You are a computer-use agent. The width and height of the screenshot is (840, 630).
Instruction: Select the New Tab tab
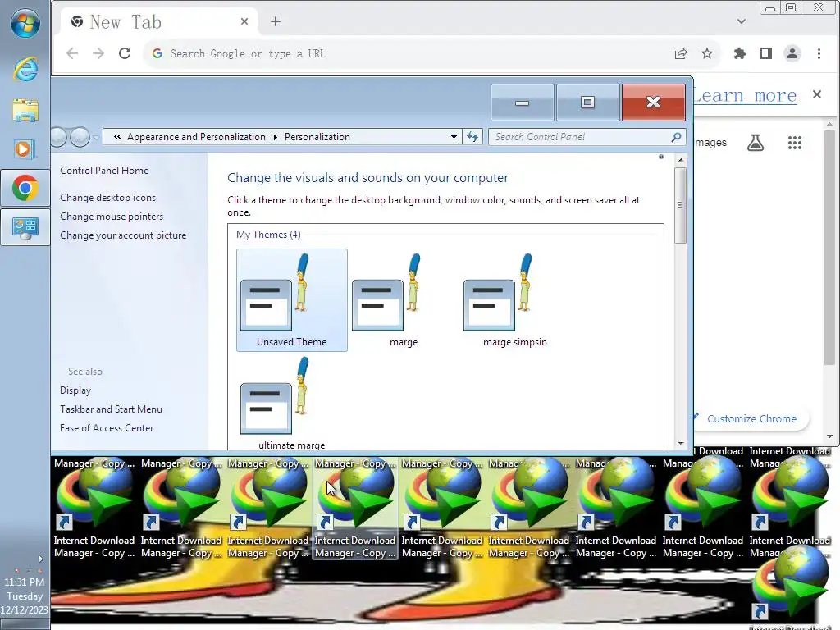[x=159, y=21]
